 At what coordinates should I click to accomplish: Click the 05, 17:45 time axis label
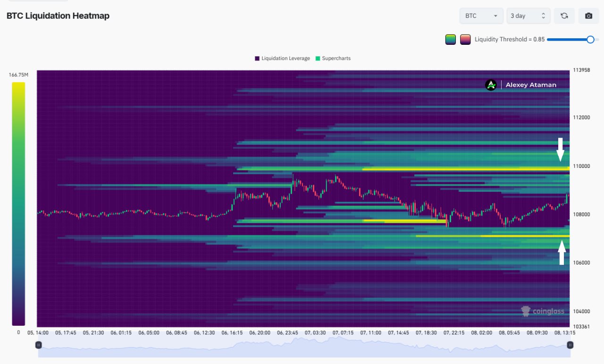coord(66,332)
